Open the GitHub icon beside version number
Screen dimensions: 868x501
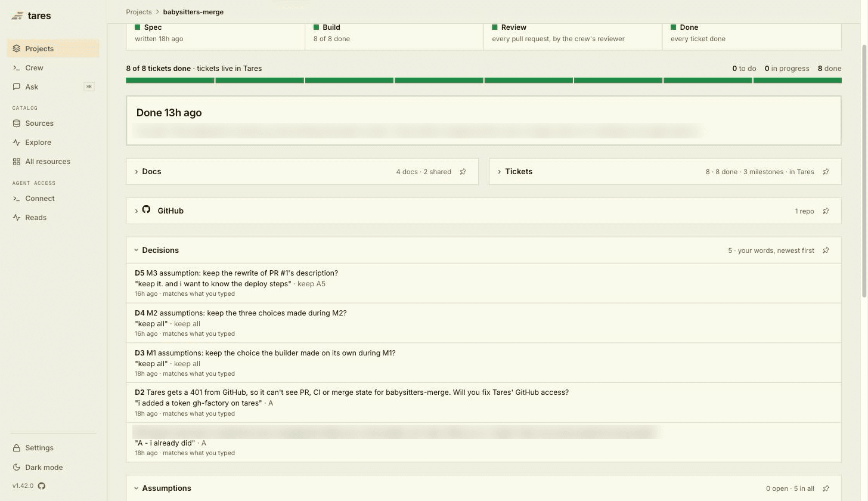click(x=42, y=486)
